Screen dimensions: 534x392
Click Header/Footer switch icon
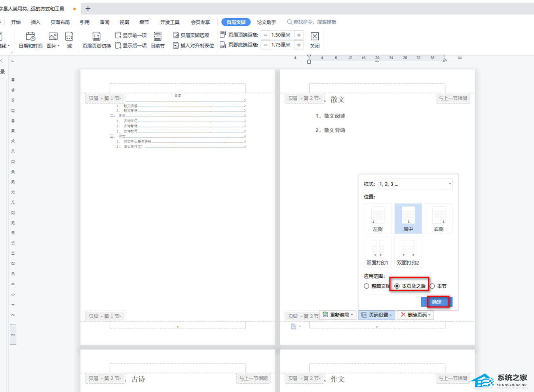pyautogui.click(x=96, y=40)
